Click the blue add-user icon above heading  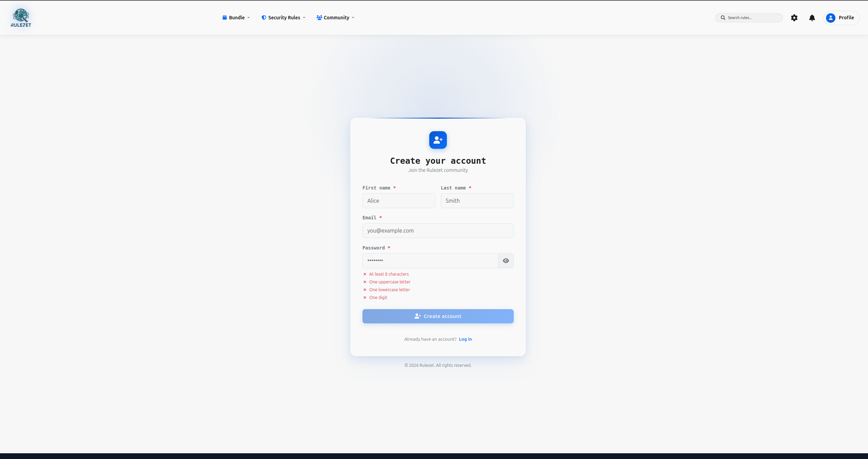pyautogui.click(x=438, y=140)
